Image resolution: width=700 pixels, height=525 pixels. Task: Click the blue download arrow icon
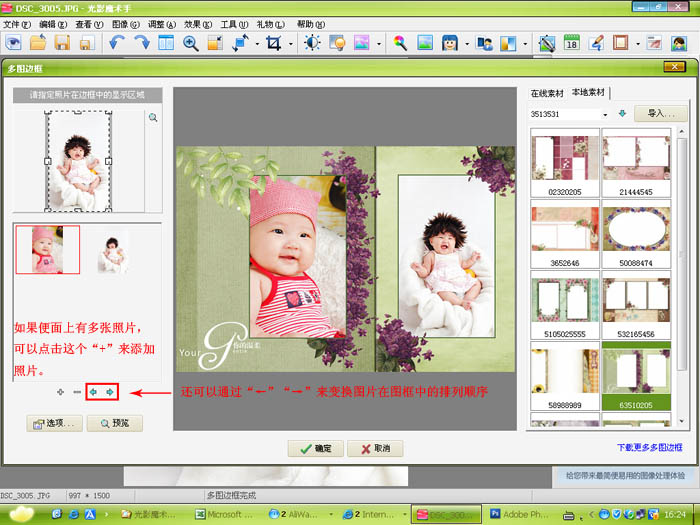[622, 113]
